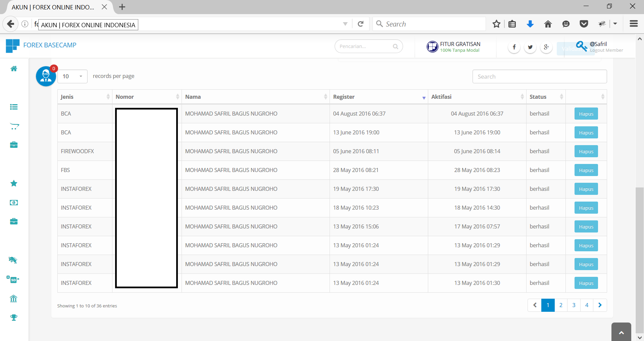Sort table by Nama column
This screenshot has height=341, width=644.
point(256,97)
